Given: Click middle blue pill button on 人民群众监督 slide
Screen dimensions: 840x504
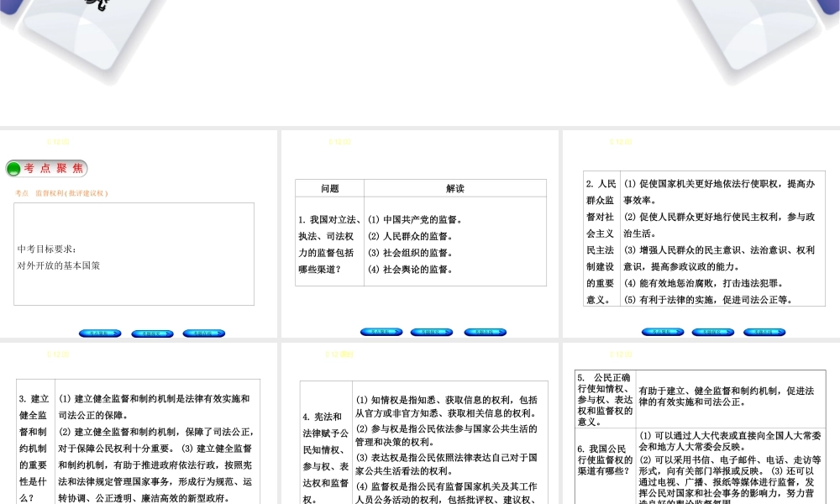Looking at the screenshot, I should point(713,332).
